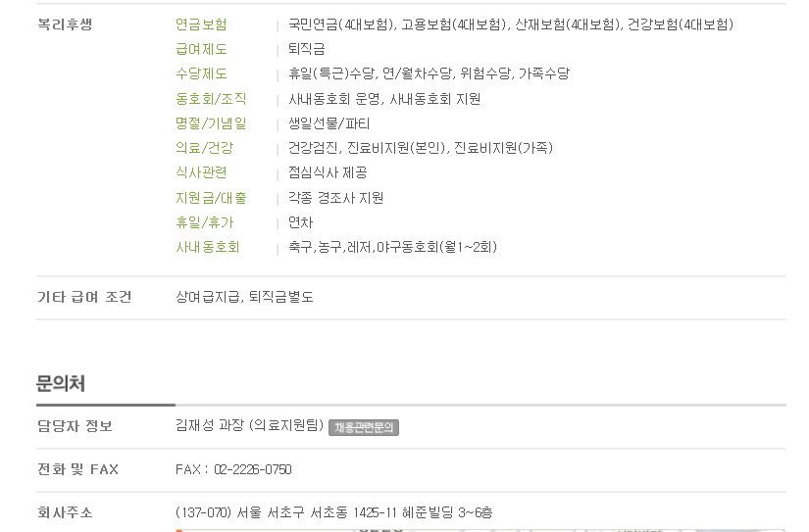Click the 동호회/조직 category label
The width and height of the screenshot is (809, 532).
click(211, 98)
